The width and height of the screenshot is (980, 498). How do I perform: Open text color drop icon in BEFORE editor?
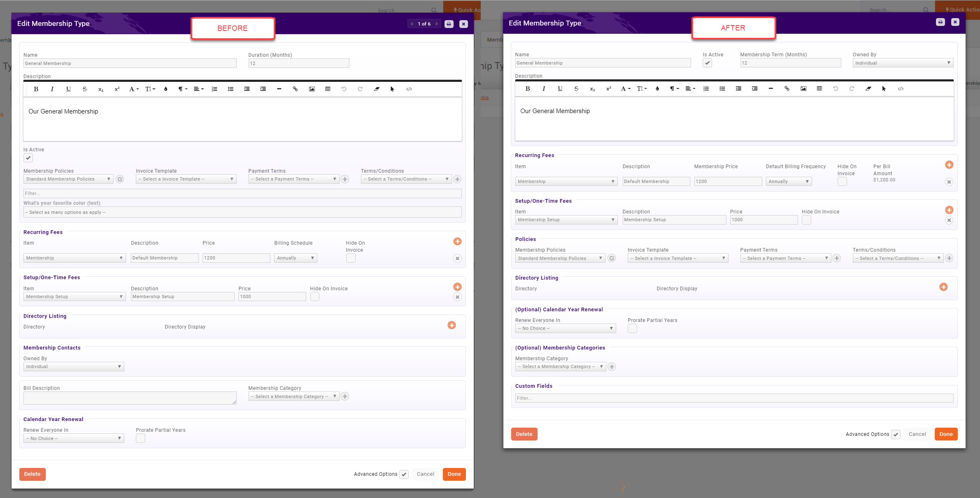click(x=166, y=89)
